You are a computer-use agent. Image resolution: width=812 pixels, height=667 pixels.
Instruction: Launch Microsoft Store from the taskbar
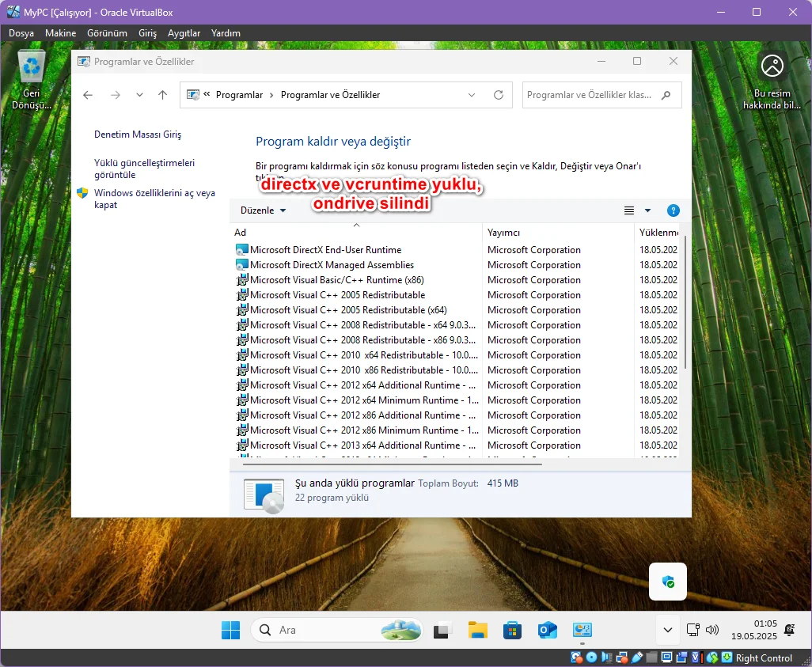click(512, 631)
